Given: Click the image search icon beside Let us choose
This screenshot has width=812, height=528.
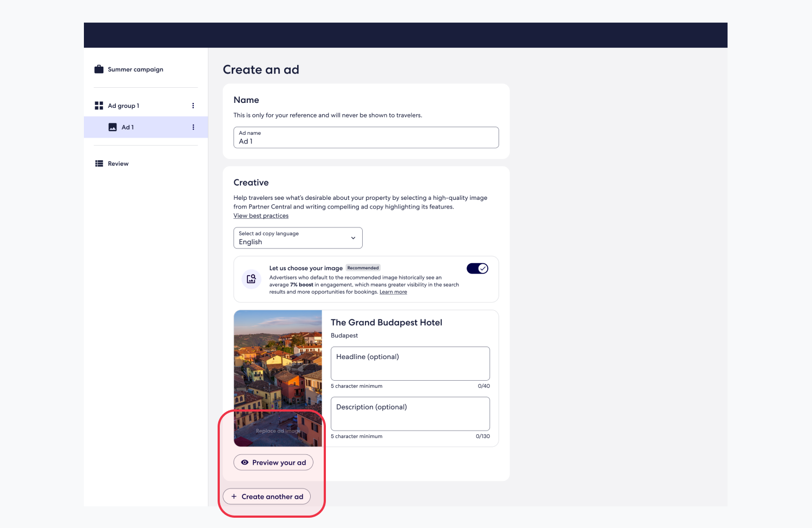Looking at the screenshot, I should click(251, 279).
